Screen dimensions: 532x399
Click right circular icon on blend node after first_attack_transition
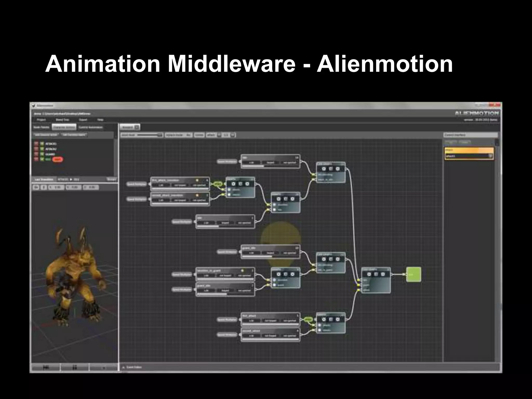tap(247, 184)
